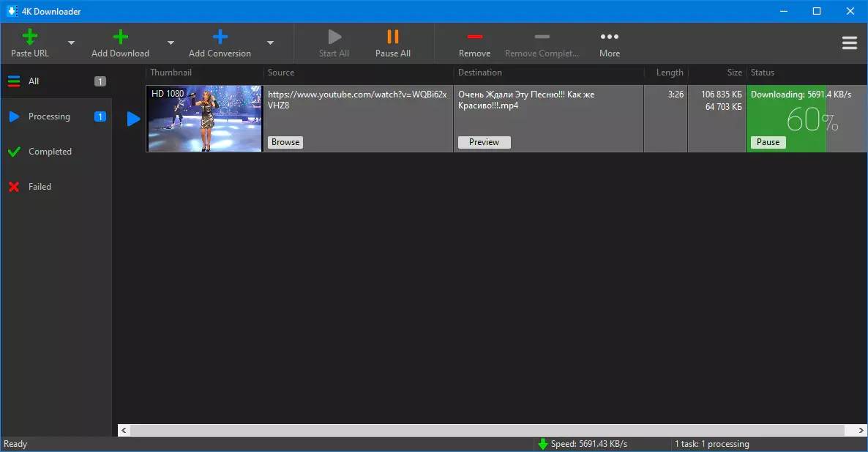Click the Add Download icon
Screen dimensions: 868x452
click(x=120, y=37)
